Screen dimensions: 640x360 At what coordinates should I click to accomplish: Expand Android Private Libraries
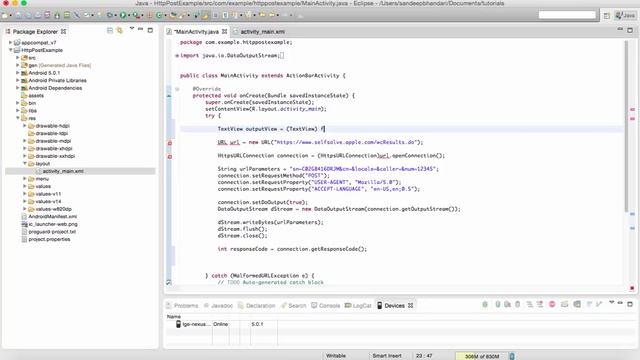[18, 80]
